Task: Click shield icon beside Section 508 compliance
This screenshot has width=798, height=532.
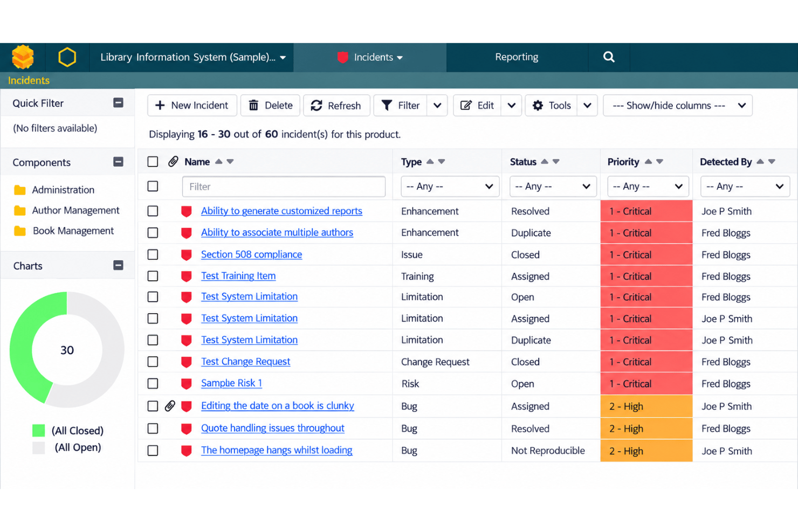Action: pos(187,255)
